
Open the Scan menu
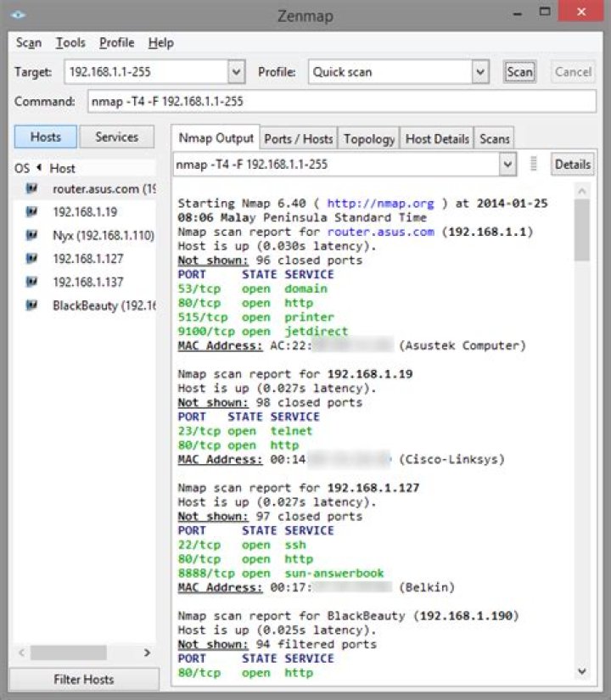pos(29,43)
